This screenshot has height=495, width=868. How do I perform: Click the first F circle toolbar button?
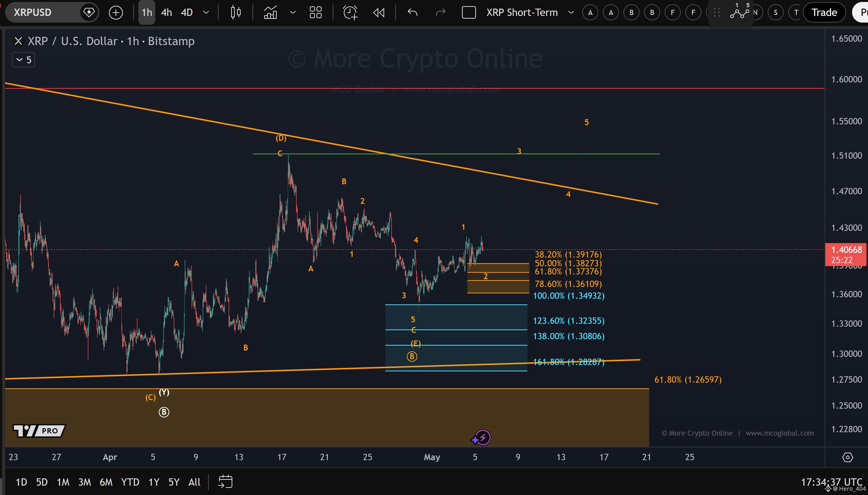pos(672,13)
